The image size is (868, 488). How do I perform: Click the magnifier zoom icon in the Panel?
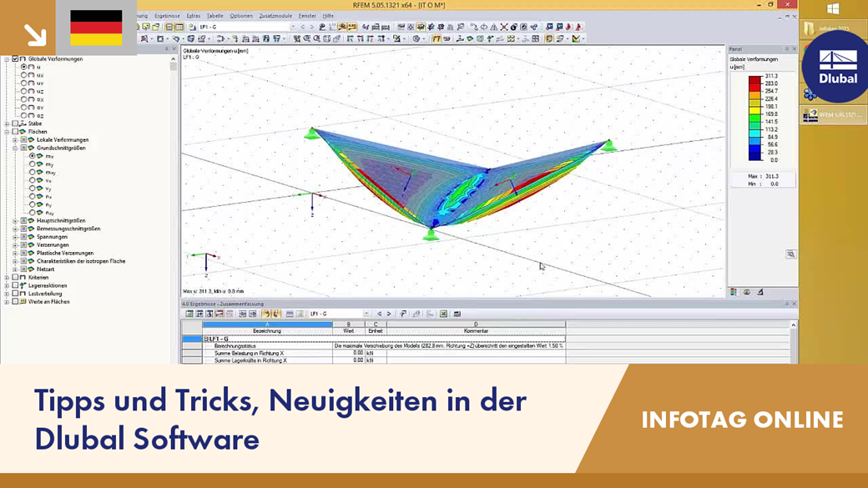790,254
